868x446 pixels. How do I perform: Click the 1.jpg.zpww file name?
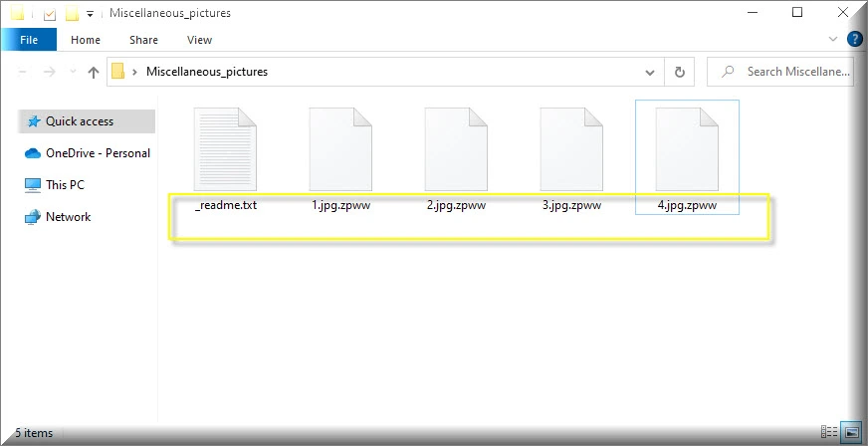[x=341, y=205]
